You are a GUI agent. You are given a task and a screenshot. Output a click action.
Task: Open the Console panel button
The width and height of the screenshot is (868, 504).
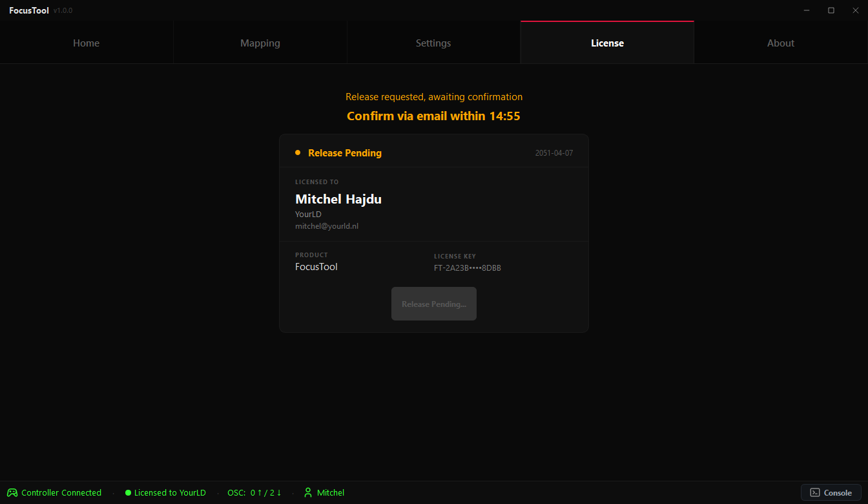point(831,492)
